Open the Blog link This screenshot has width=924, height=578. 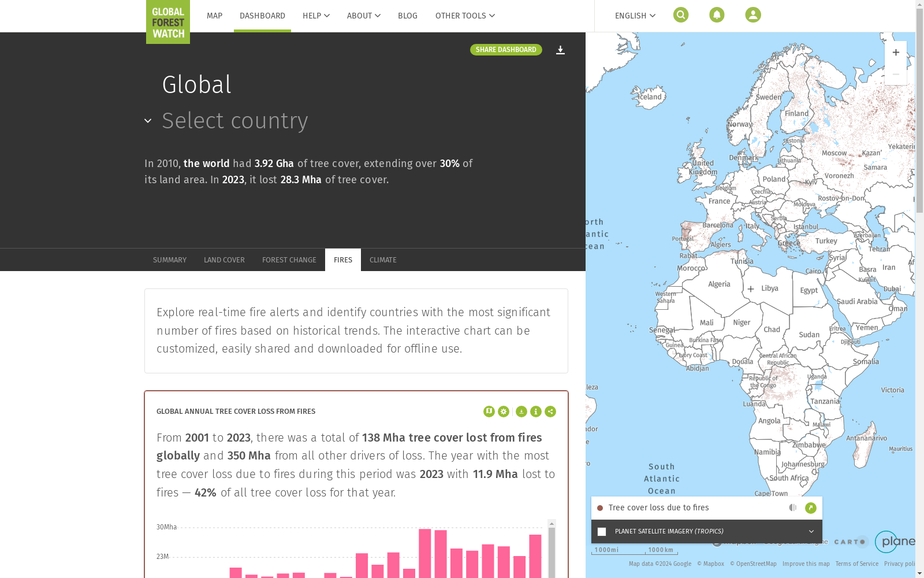point(407,16)
